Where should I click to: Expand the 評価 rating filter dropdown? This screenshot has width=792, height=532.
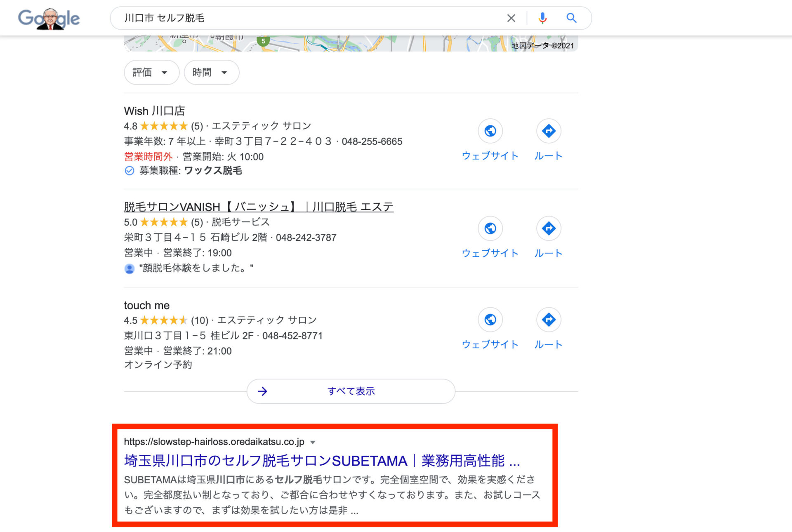(x=151, y=73)
